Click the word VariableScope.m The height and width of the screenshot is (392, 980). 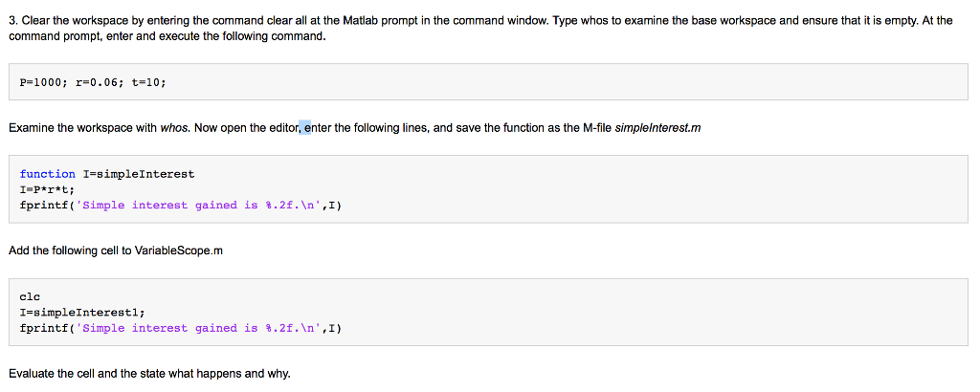click(178, 250)
